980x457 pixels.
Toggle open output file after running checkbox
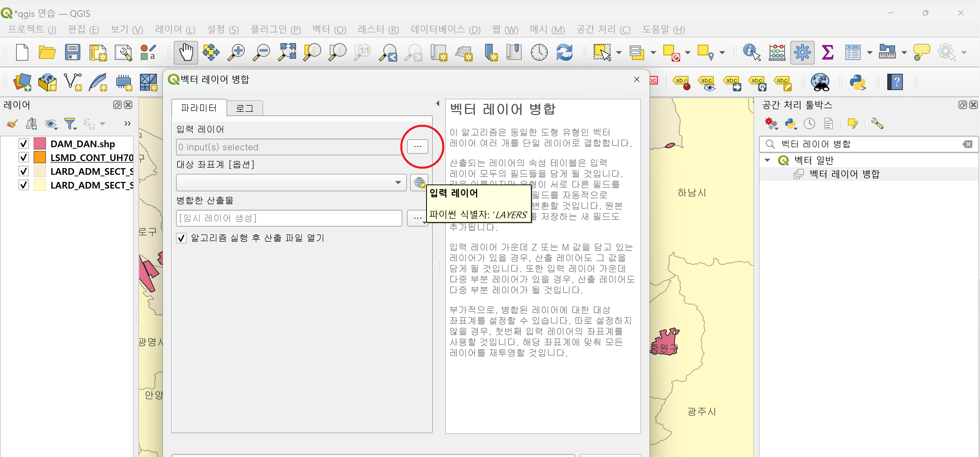coord(182,238)
